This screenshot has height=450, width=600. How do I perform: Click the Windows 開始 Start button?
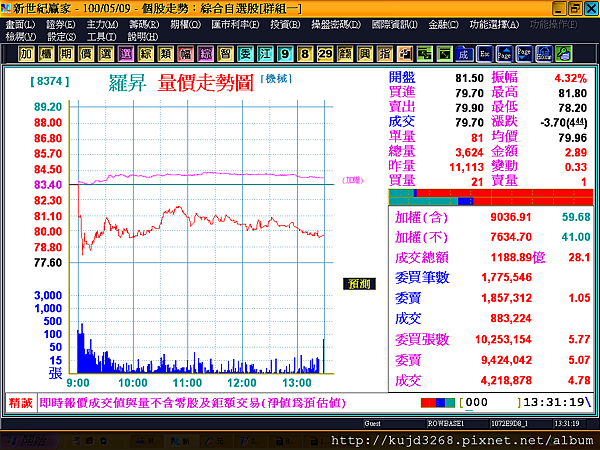28,440
